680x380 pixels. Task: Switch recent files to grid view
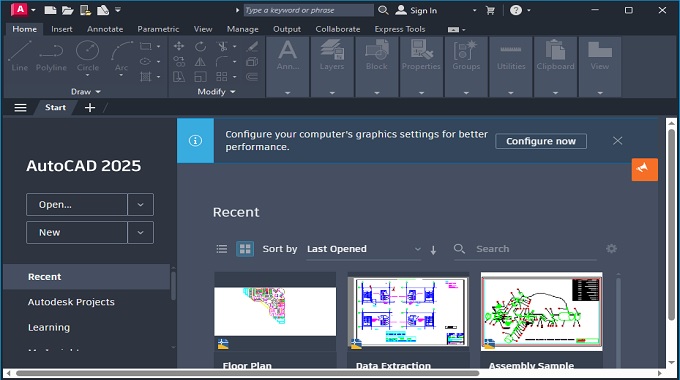(x=245, y=249)
